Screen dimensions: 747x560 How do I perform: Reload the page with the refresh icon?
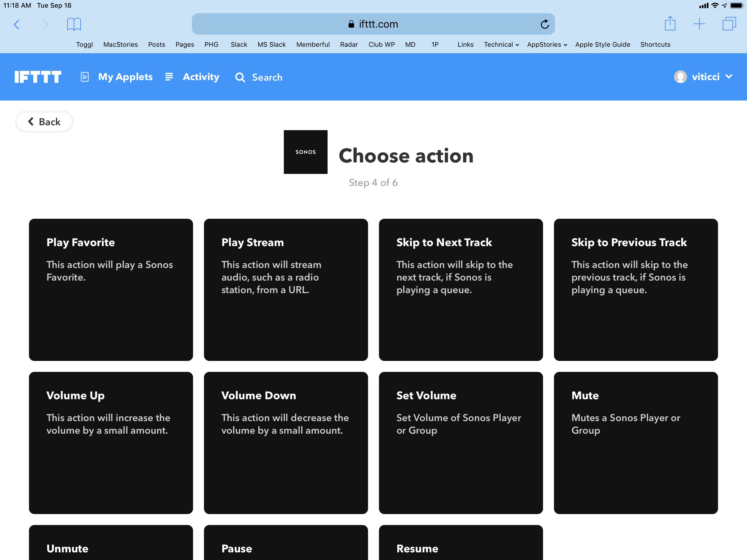544,24
